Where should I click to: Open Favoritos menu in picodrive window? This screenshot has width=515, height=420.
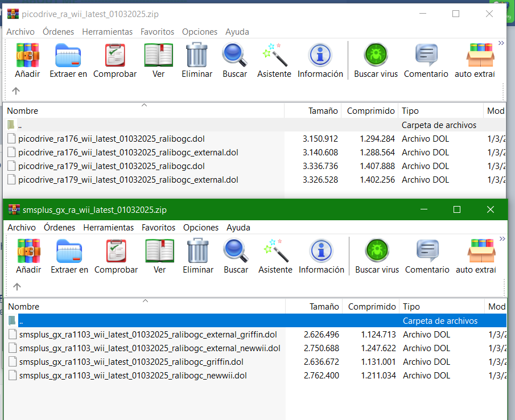[157, 32]
